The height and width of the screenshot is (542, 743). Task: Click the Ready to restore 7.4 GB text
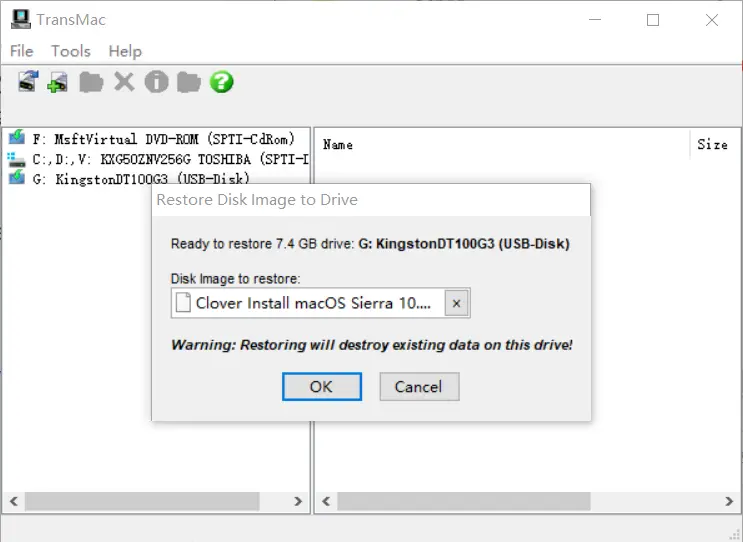[370, 244]
